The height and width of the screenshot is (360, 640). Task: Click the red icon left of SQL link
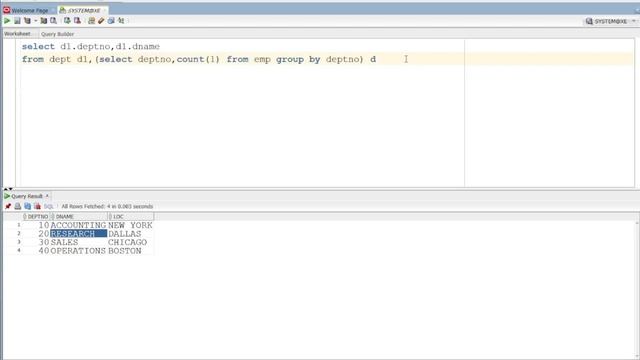tap(38, 207)
